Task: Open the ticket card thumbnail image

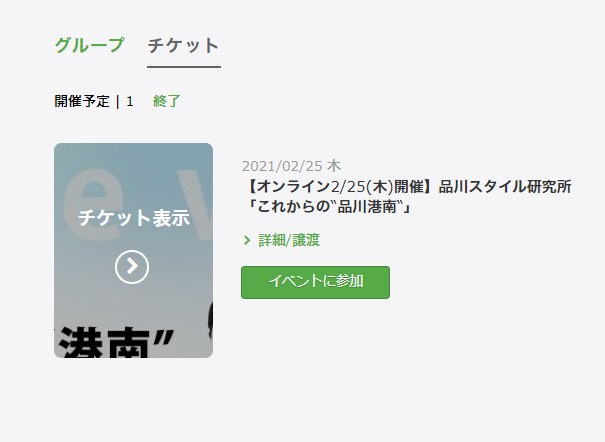Action: (134, 250)
